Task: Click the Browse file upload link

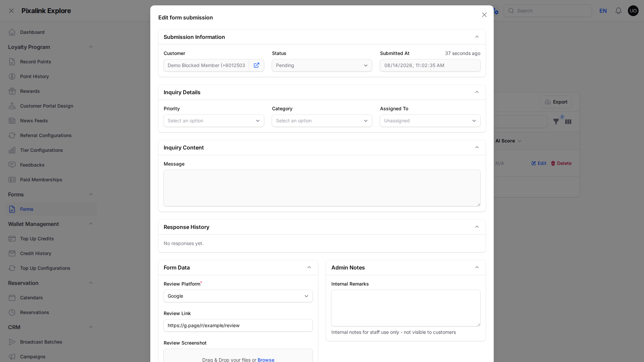Action: (x=266, y=359)
